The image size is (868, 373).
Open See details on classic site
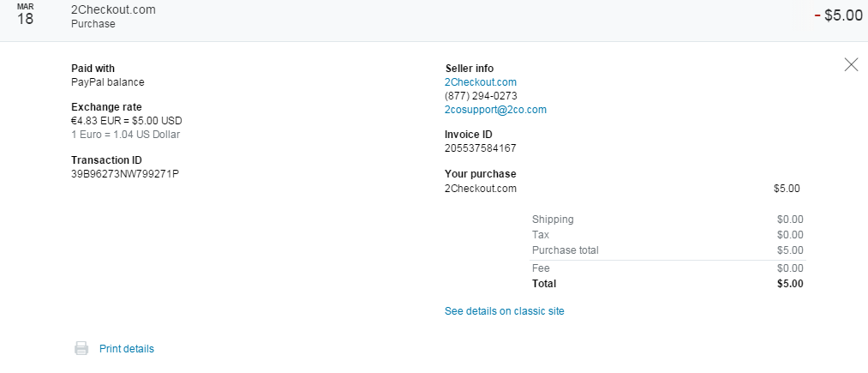(x=504, y=311)
